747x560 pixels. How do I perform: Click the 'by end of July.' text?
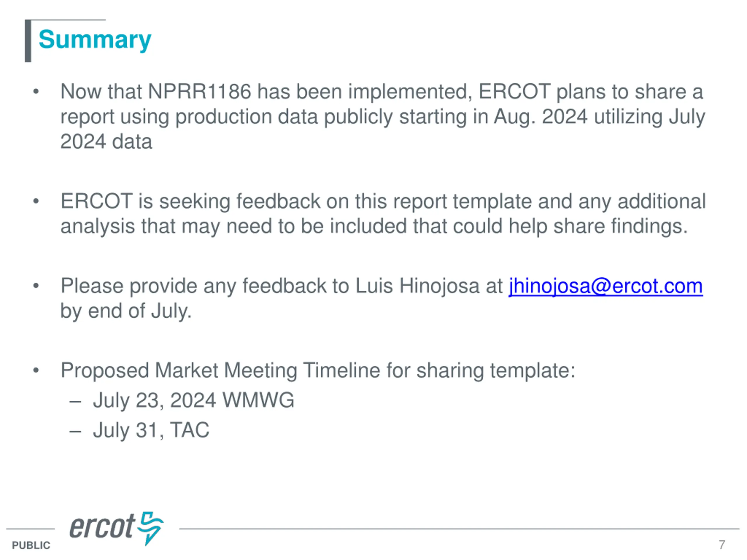click(x=126, y=311)
